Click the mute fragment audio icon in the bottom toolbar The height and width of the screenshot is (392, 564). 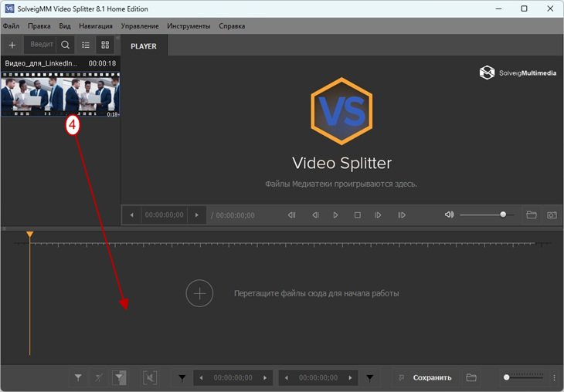(150, 377)
